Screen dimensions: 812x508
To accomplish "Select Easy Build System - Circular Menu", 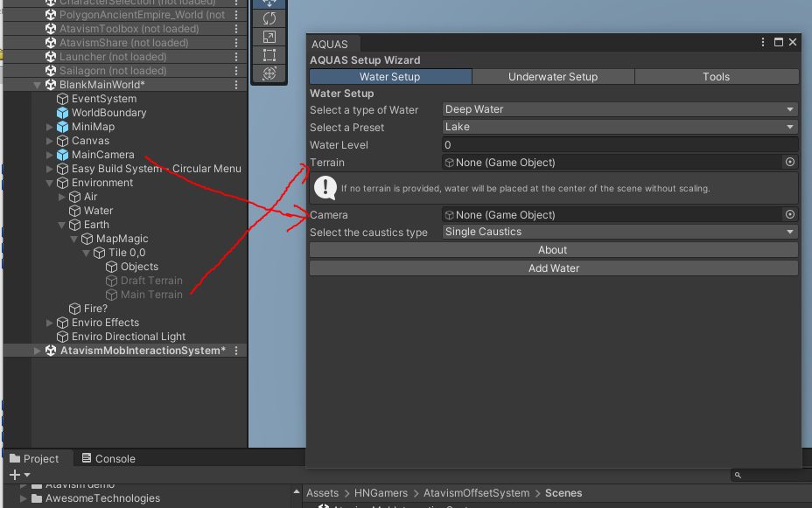I will 156,169.
